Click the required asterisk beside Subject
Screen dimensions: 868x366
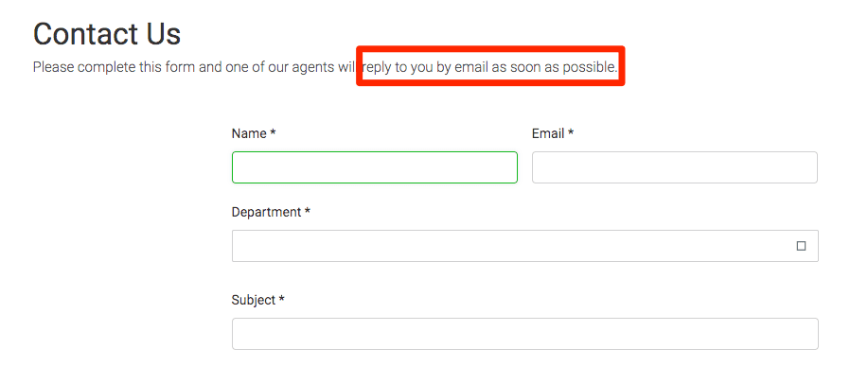click(x=281, y=299)
